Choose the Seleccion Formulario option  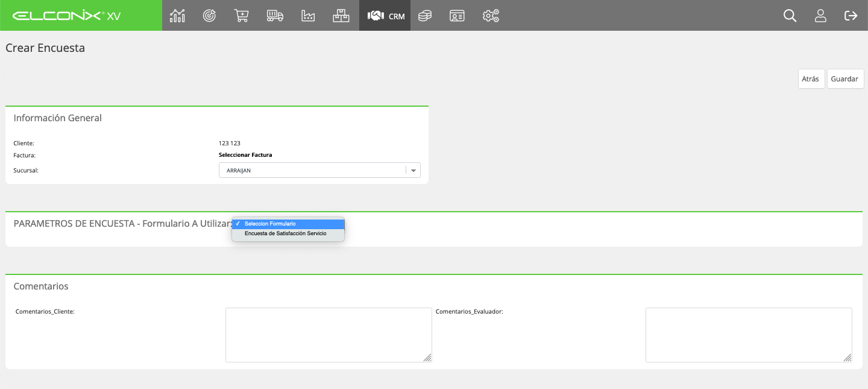pos(288,224)
